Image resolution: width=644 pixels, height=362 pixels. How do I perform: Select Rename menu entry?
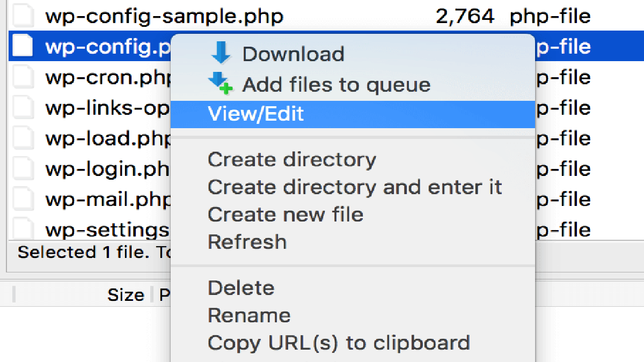pyautogui.click(x=353, y=315)
